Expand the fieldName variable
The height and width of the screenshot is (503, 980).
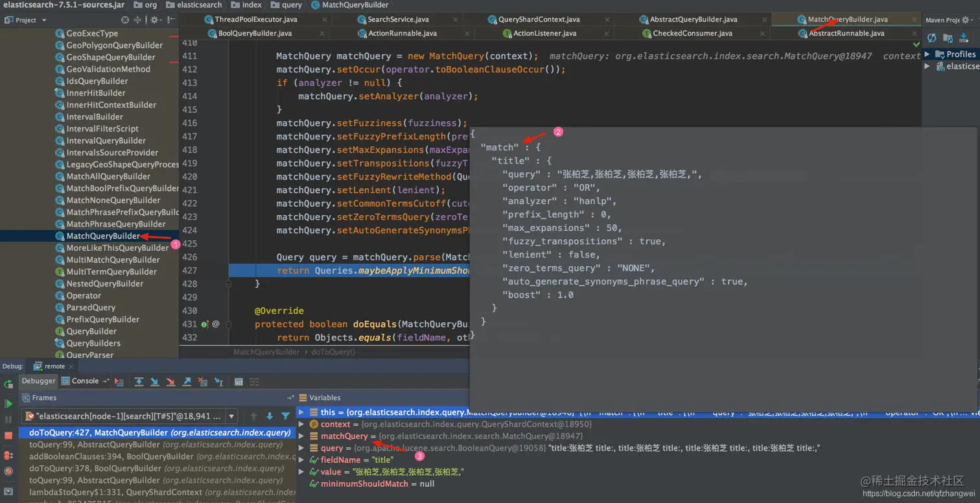point(301,460)
